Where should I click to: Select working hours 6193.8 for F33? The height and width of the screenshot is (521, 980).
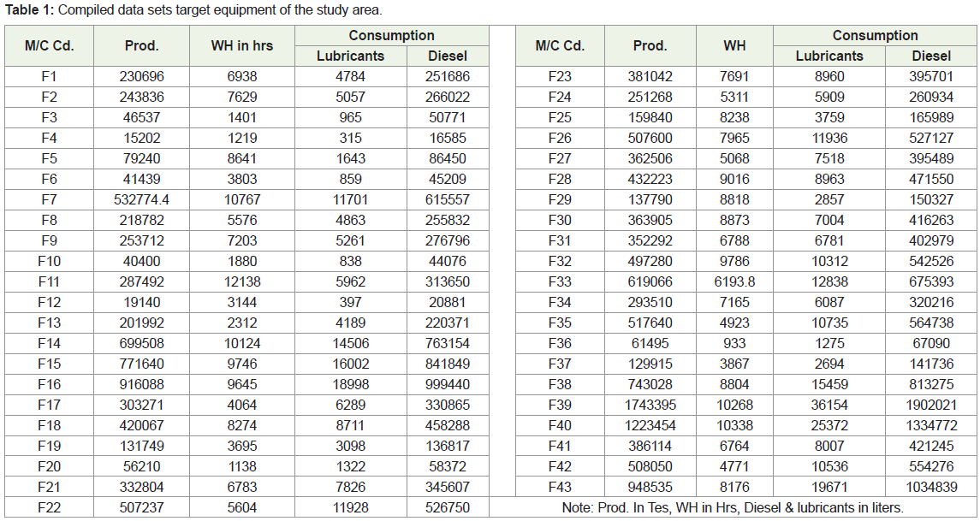tap(734, 281)
